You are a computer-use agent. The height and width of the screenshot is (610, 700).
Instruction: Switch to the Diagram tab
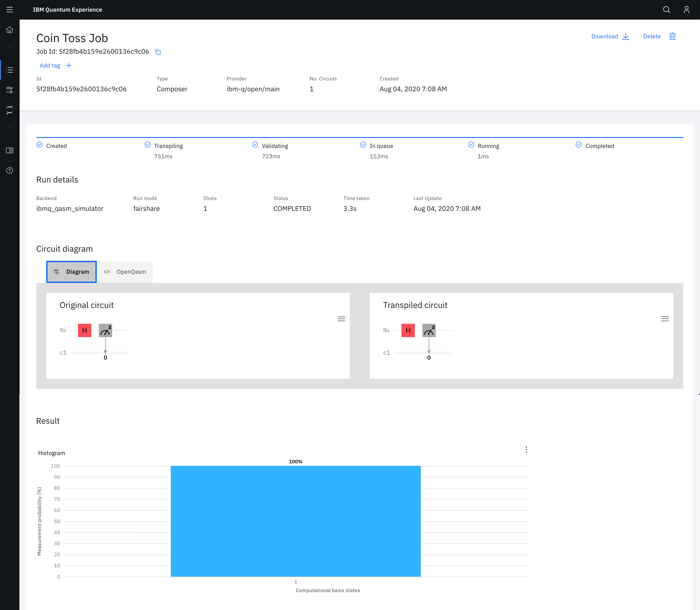(x=72, y=272)
